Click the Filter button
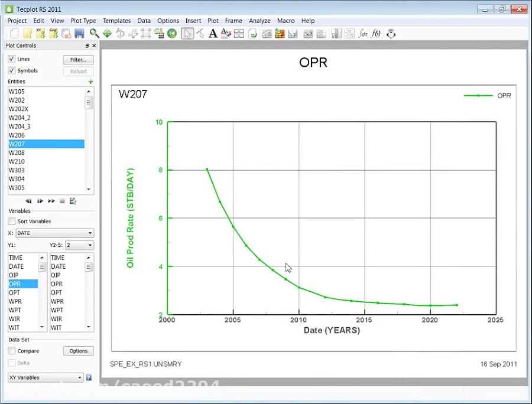The image size is (532, 404). (x=78, y=59)
